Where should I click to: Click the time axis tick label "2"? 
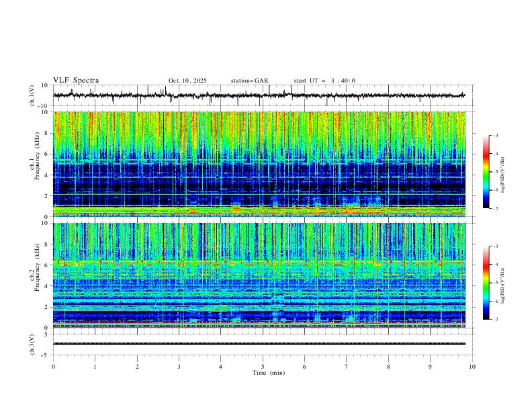click(137, 367)
